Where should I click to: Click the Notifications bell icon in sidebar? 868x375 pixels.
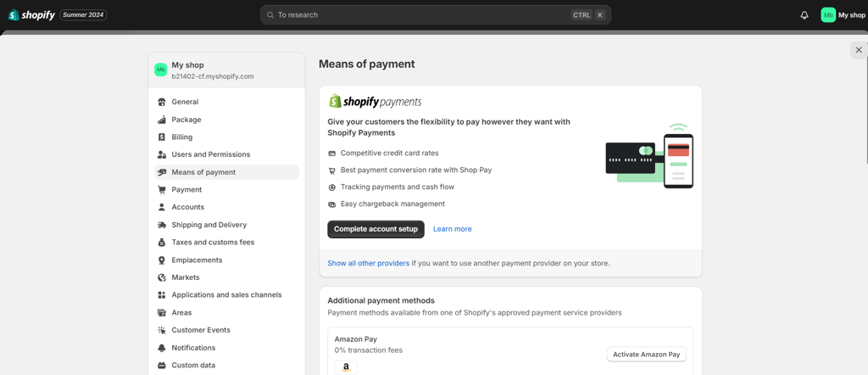click(162, 348)
